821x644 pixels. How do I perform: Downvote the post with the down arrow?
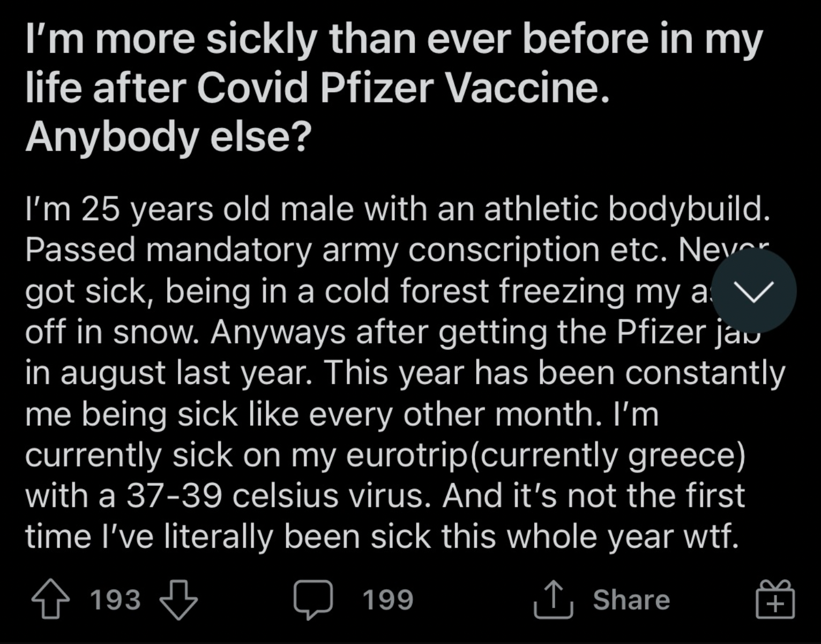click(178, 600)
